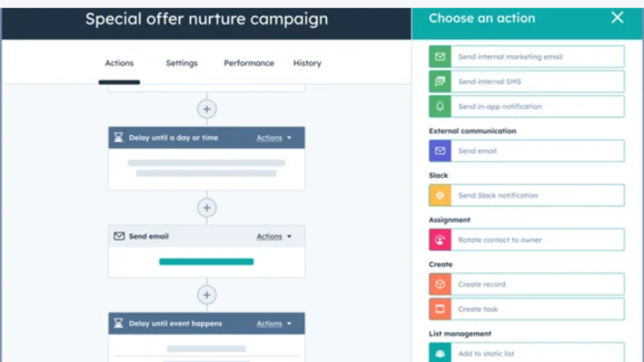
Task: Select the Send internal SMS action
Action: [x=526, y=81]
